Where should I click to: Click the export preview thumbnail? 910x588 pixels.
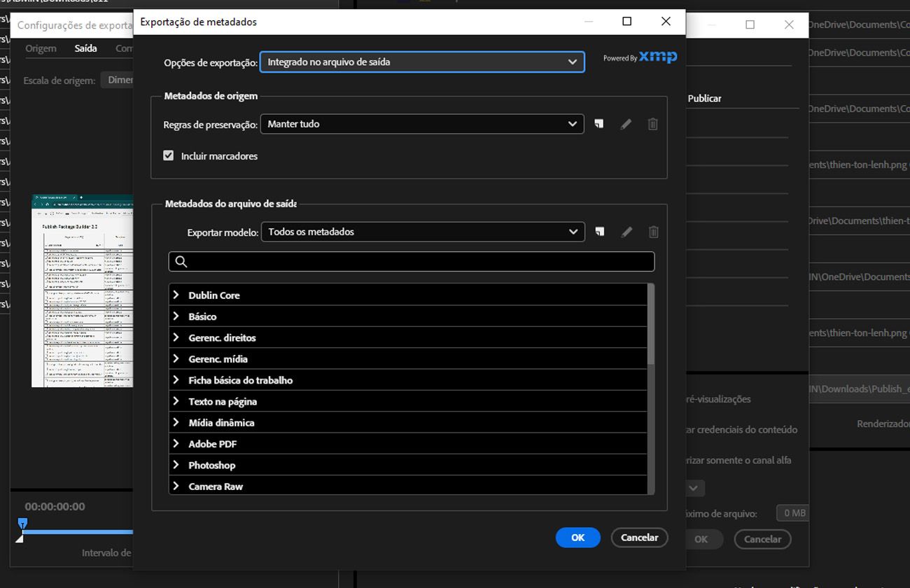tap(82, 290)
